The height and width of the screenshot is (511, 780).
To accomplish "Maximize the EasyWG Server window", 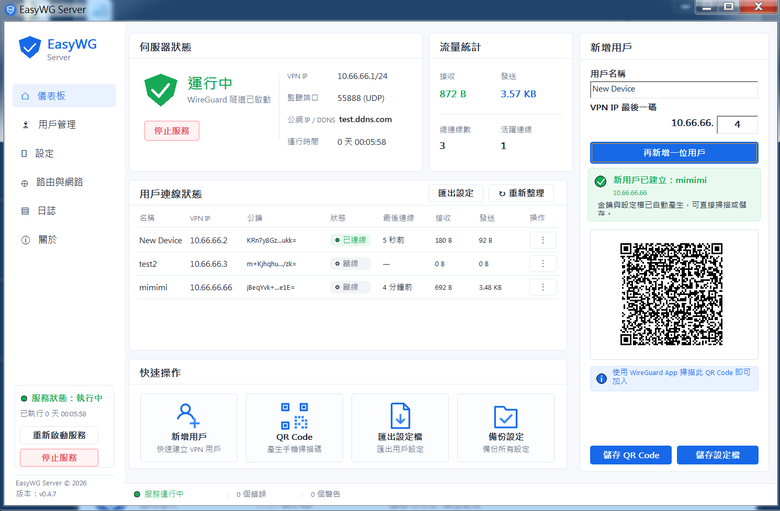I will pos(728,7).
